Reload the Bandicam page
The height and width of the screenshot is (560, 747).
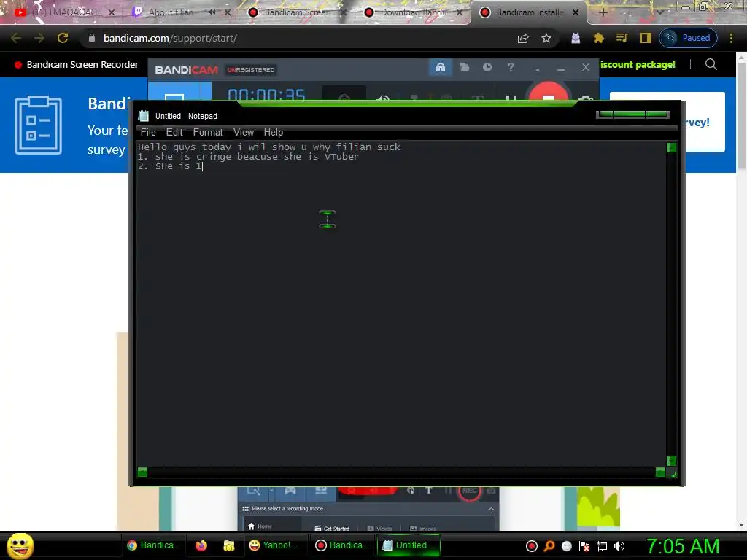pos(63,38)
